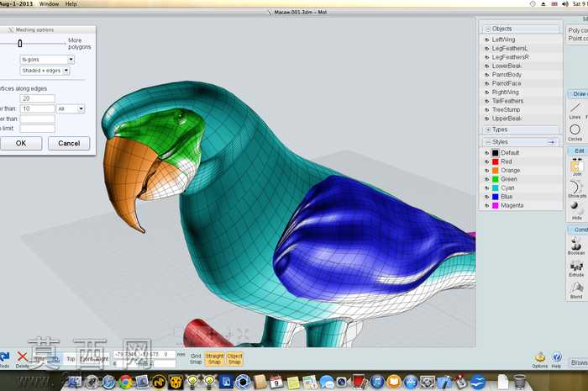The width and height of the screenshot is (588, 391).
Task: Launch iTunes from the dock
Action: point(376,382)
